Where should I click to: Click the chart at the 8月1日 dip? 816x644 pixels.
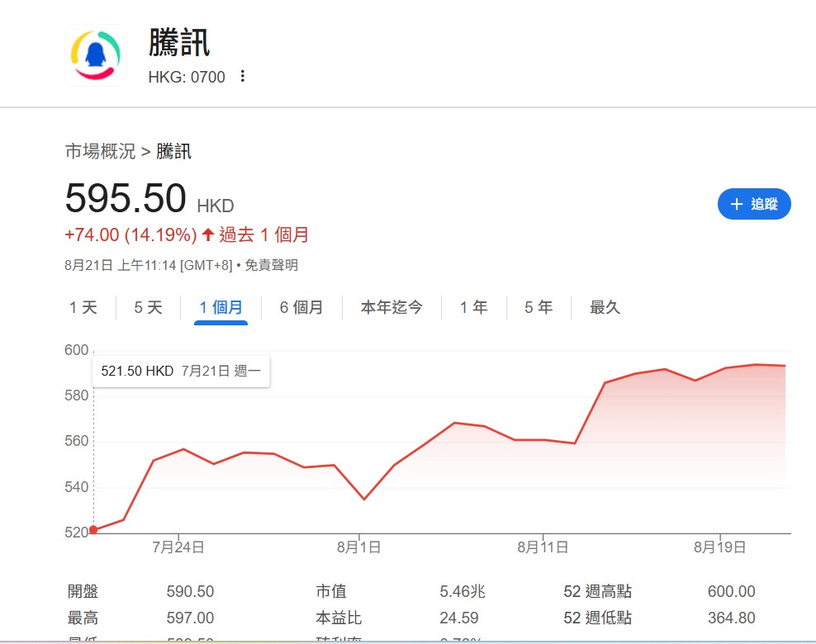point(363,500)
